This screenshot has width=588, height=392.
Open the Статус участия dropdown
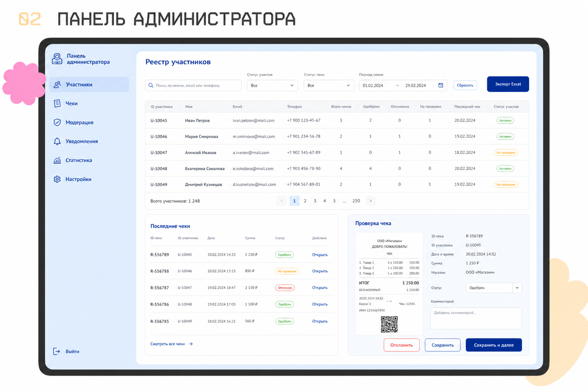(x=272, y=85)
